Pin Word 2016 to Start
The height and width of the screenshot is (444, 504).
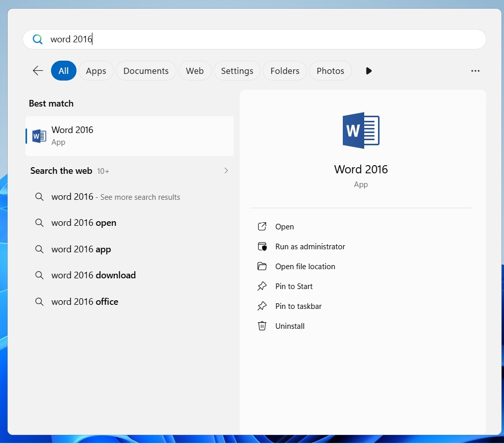coord(294,286)
